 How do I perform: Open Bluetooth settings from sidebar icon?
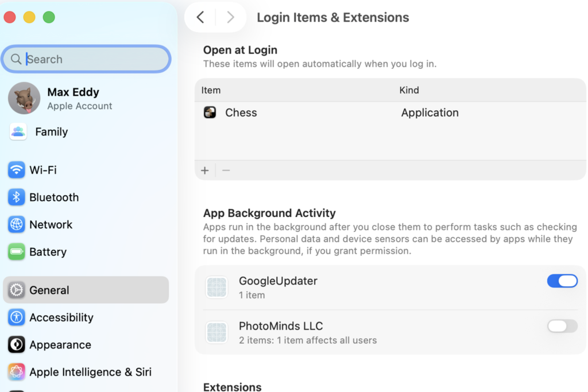click(17, 197)
